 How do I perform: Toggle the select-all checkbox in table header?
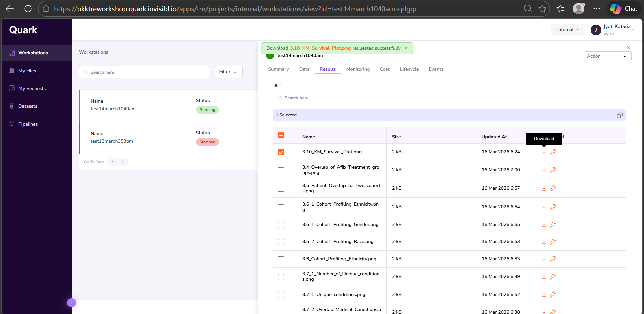coord(281,135)
